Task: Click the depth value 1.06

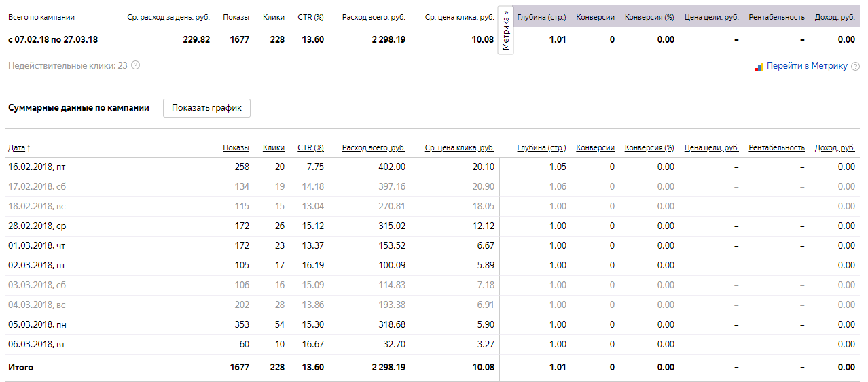Action: click(557, 186)
